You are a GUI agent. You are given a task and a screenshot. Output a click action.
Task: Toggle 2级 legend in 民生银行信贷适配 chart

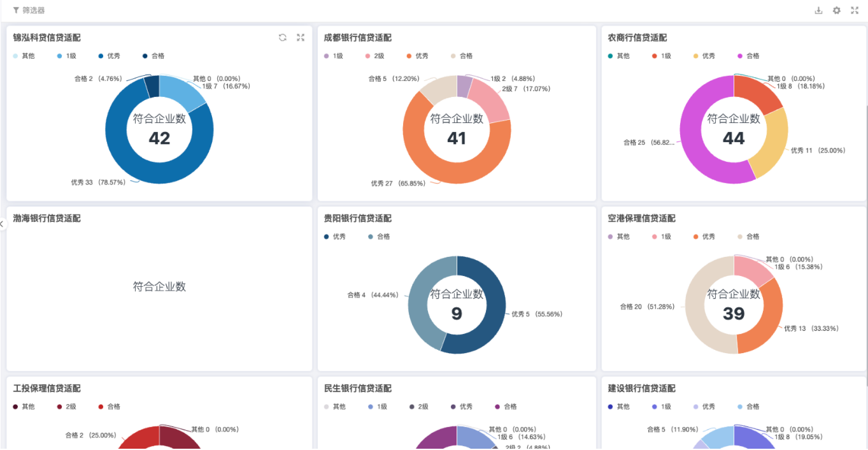click(x=418, y=407)
